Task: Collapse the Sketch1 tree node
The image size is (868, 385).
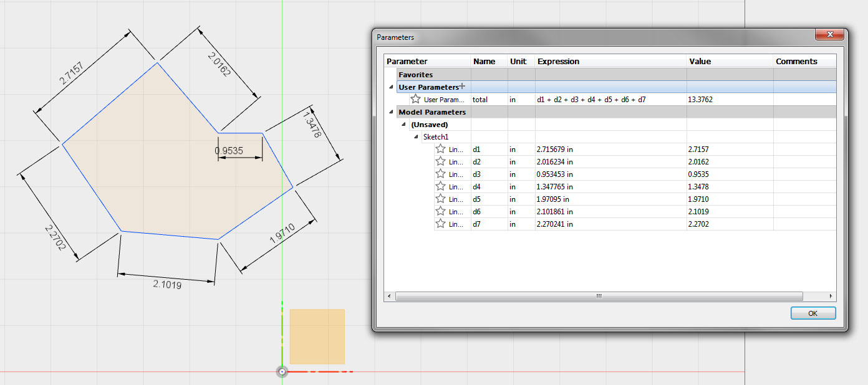Action: click(416, 137)
